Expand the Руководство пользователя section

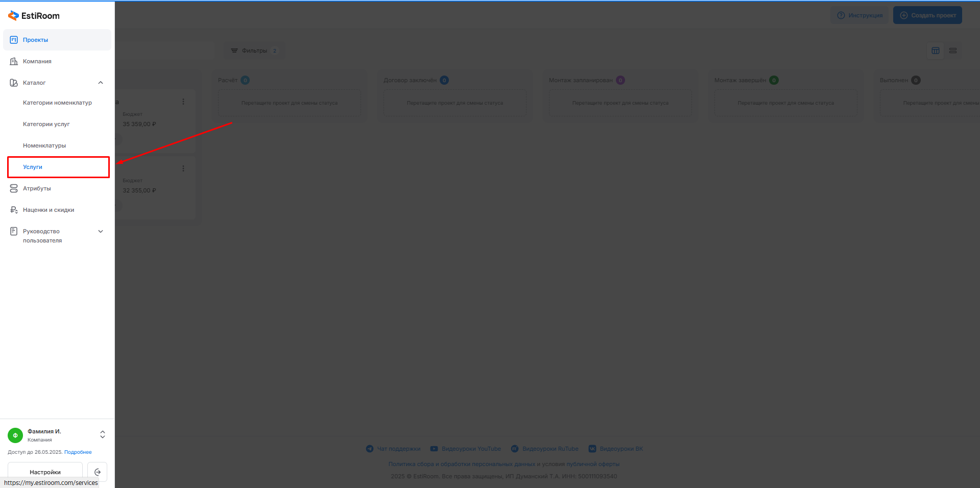(x=101, y=231)
